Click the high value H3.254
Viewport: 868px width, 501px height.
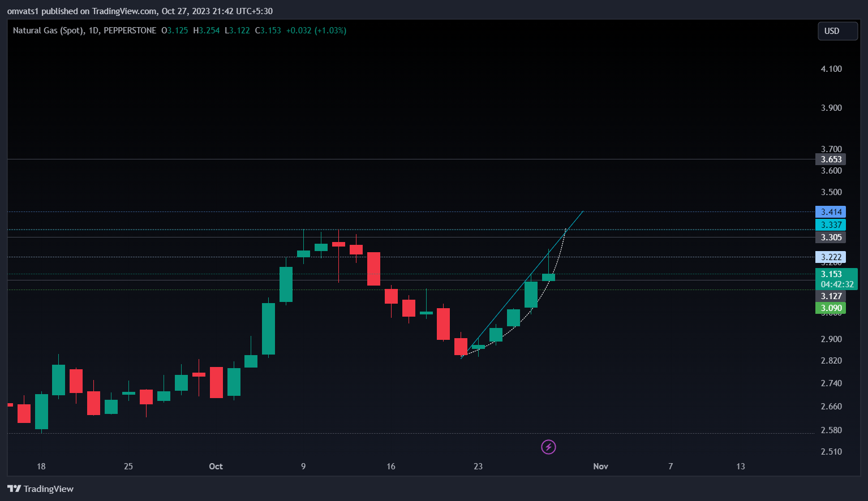pos(207,31)
